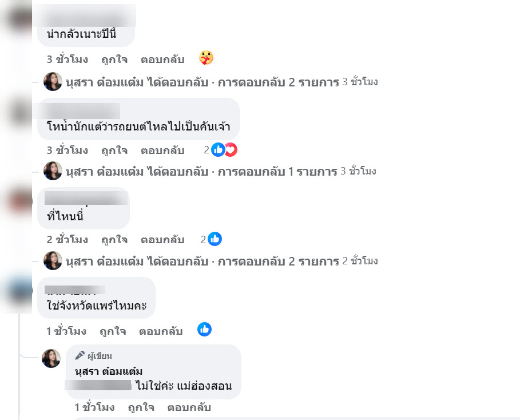Screen dimensions: 520x420
Task: Click the '1 ชั่วโมง' timestamp on author reply
Action: coord(94,407)
